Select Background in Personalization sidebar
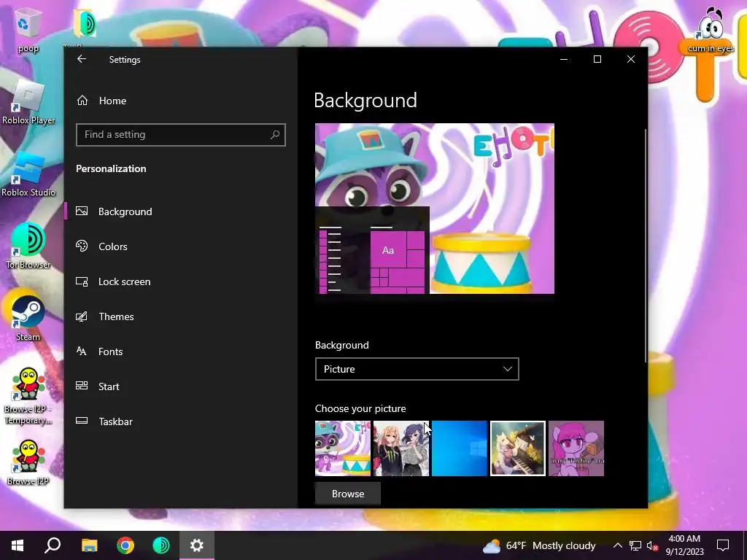Viewport: 747px width, 560px height. pyautogui.click(x=181, y=211)
